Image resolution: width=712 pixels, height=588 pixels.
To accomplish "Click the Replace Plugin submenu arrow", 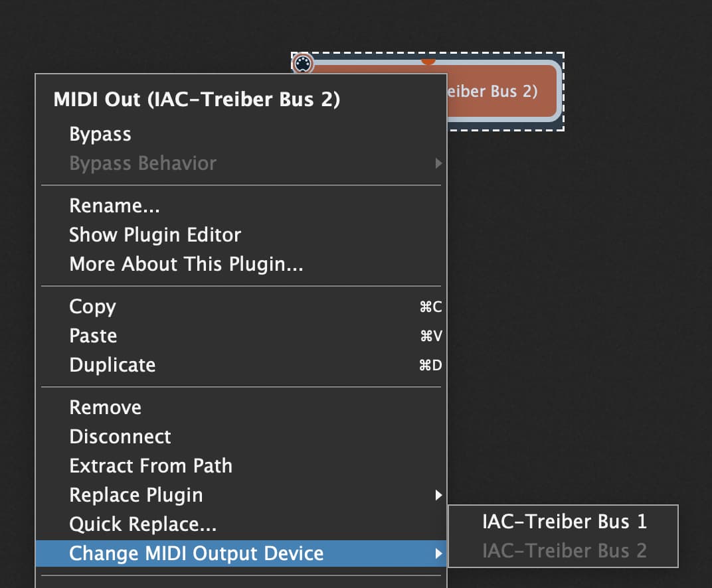I will (x=438, y=495).
